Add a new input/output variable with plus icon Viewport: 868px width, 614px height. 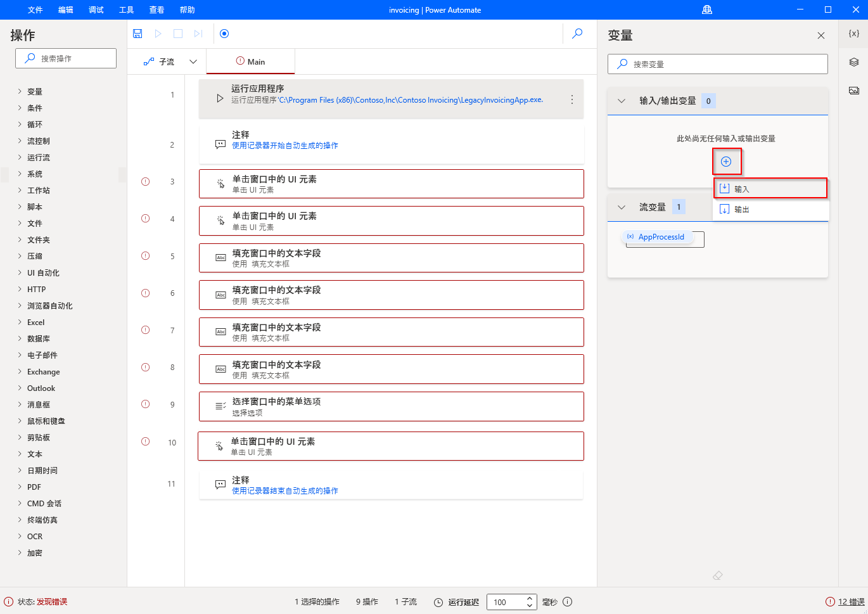pos(726,162)
